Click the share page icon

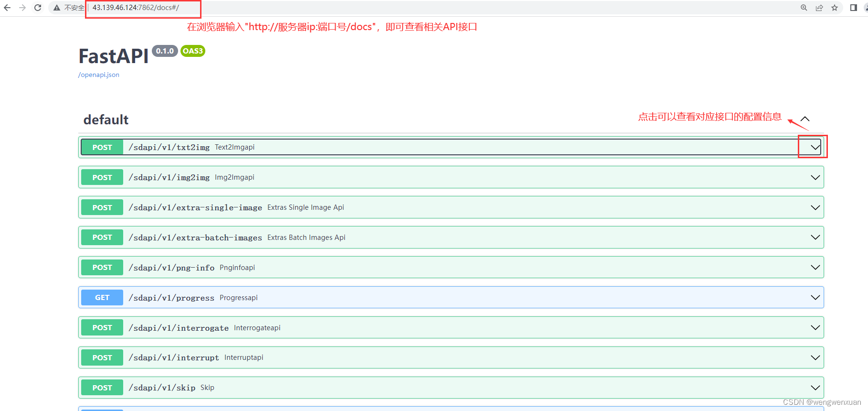click(819, 8)
